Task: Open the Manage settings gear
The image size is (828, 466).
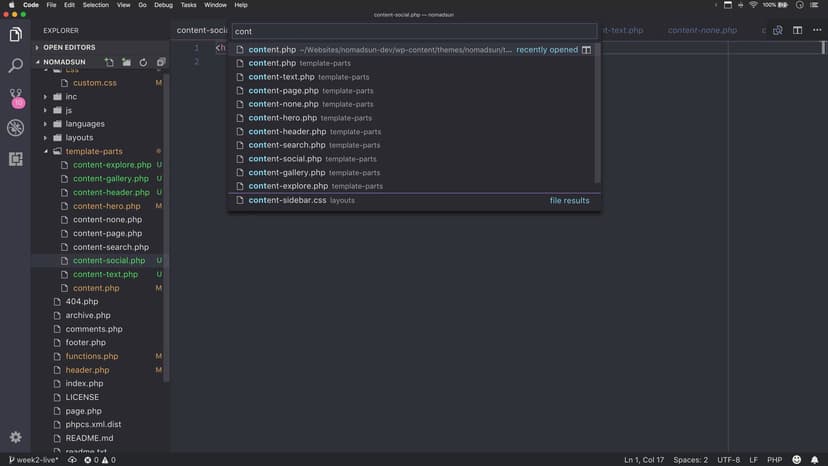Action: click(x=15, y=437)
